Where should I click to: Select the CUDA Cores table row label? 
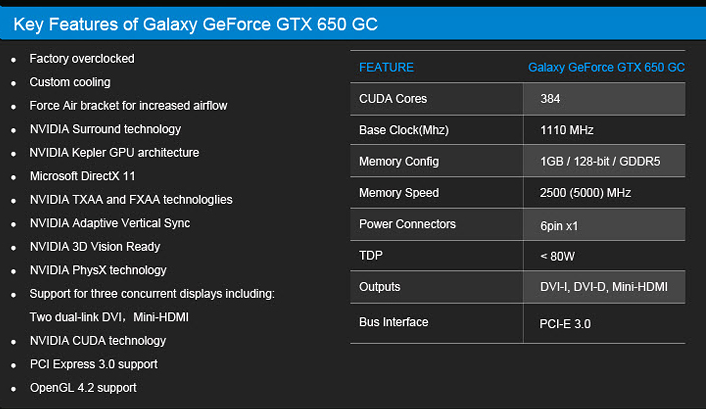pyautogui.click(x=393, y=99)
